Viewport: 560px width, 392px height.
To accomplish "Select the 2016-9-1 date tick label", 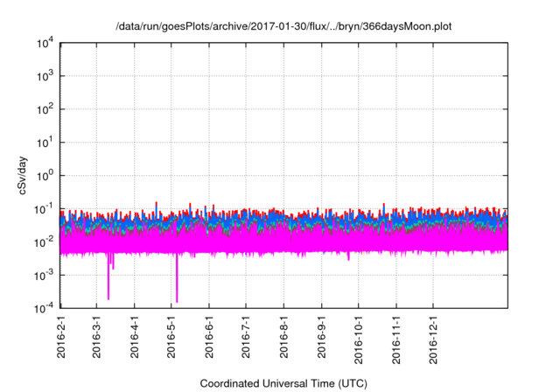I will tap(322, 339).
